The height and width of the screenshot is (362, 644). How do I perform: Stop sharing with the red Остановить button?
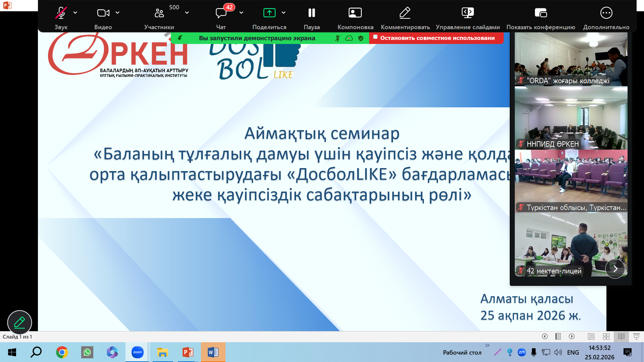pos(436,38)
